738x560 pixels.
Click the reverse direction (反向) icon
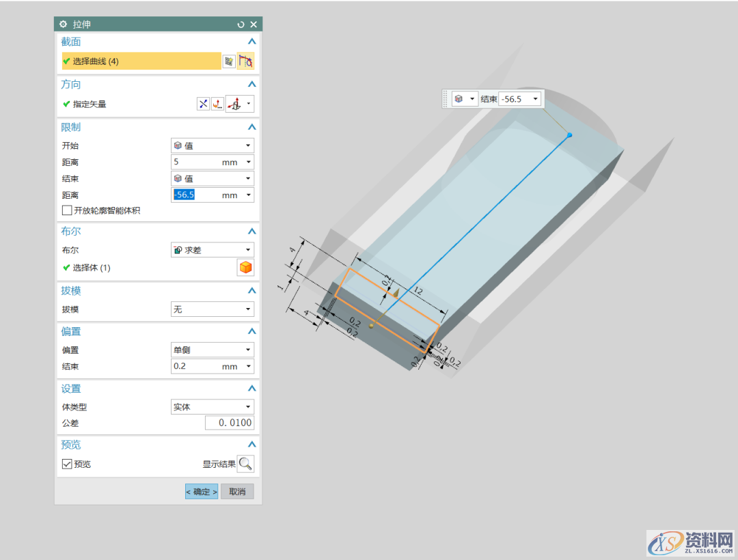203,104
